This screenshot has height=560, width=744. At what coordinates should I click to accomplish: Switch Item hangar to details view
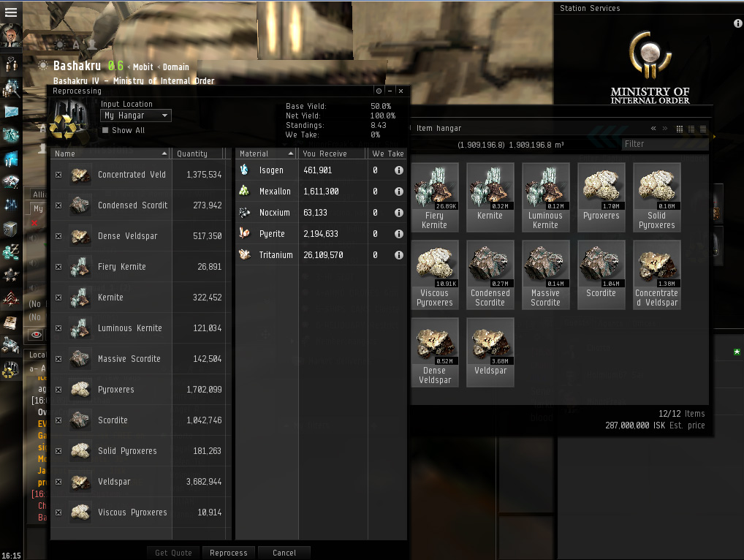pyautogui.click(x=691, y=129)
